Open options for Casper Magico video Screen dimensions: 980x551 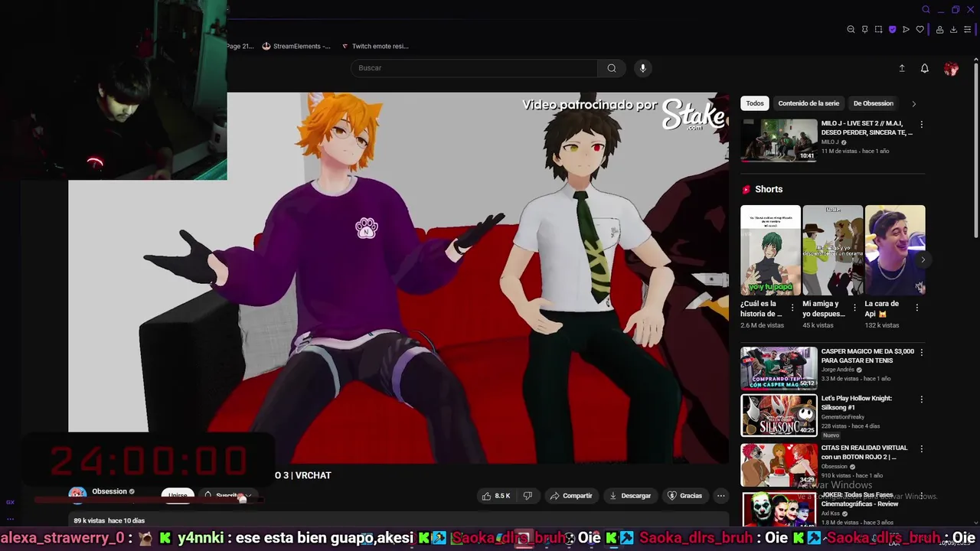pyautogui.click(x=921, y=352)
